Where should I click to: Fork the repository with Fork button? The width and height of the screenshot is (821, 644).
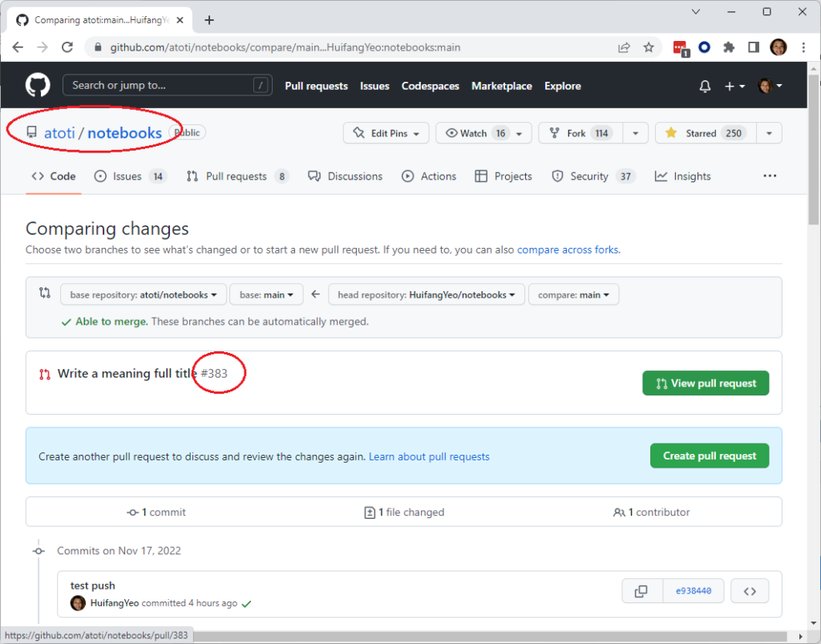coord(580,133)
